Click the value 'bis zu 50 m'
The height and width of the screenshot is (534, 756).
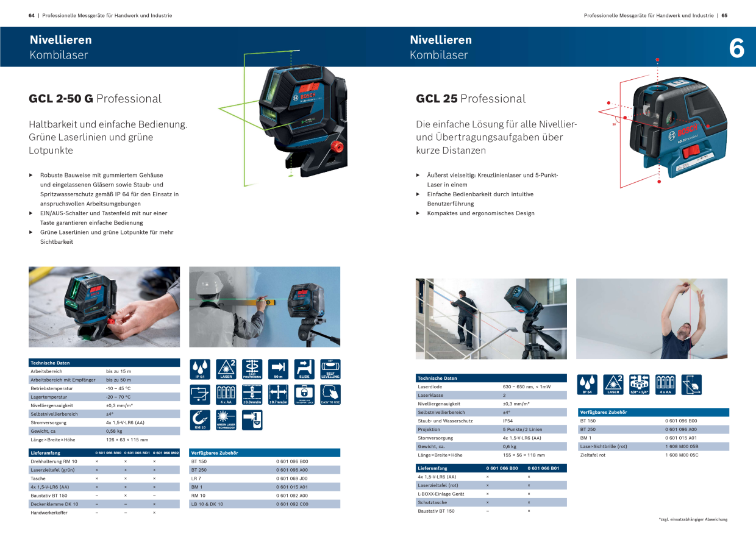118,380
